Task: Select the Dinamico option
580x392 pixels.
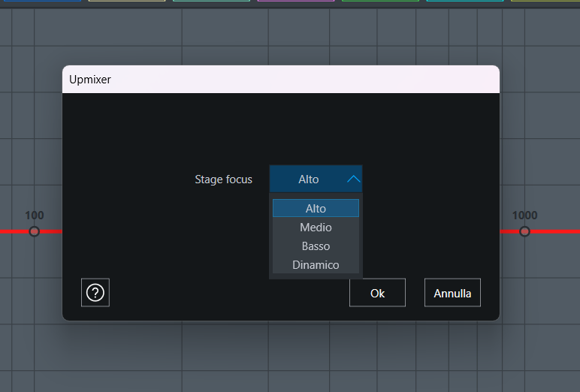Action: (316, 265)
